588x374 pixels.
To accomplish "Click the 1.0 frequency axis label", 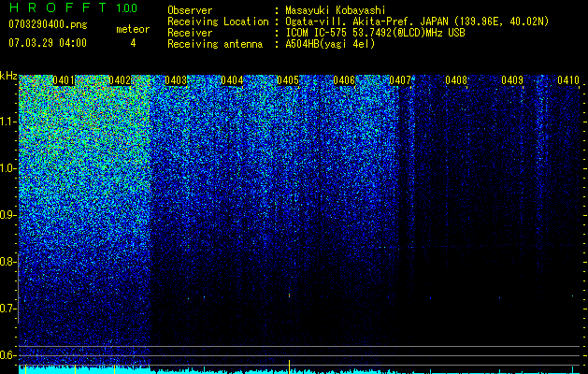I will pos(7,168).
